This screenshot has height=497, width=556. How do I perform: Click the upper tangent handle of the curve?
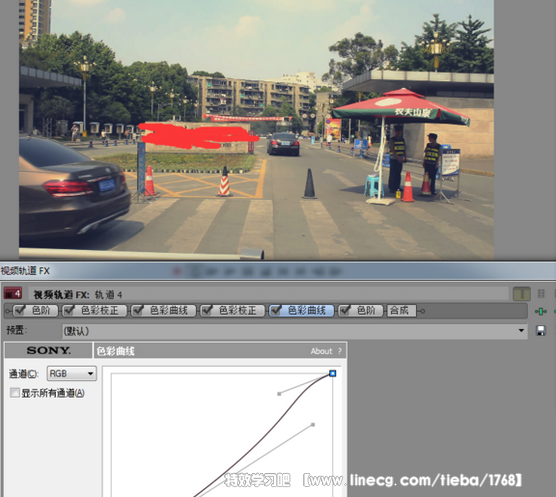pos(279,394)
